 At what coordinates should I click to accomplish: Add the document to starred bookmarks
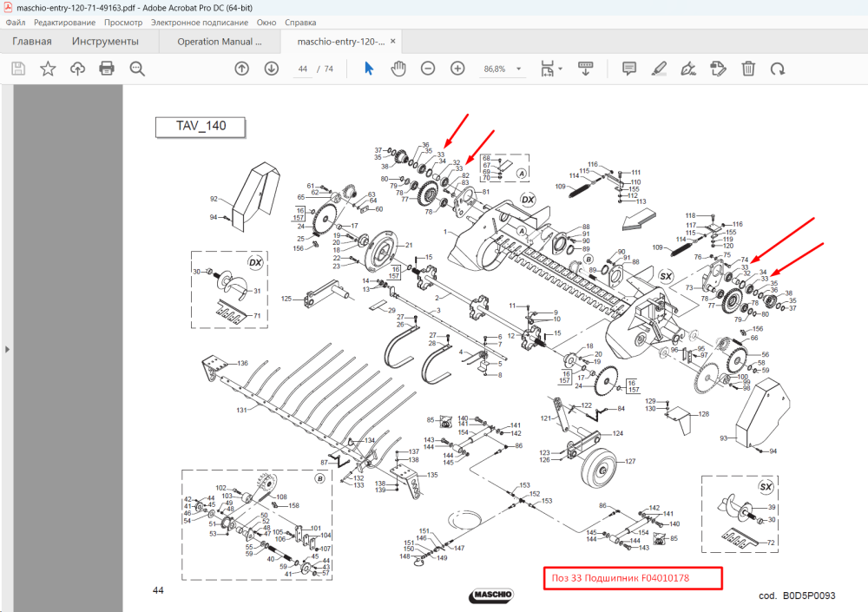48,69
